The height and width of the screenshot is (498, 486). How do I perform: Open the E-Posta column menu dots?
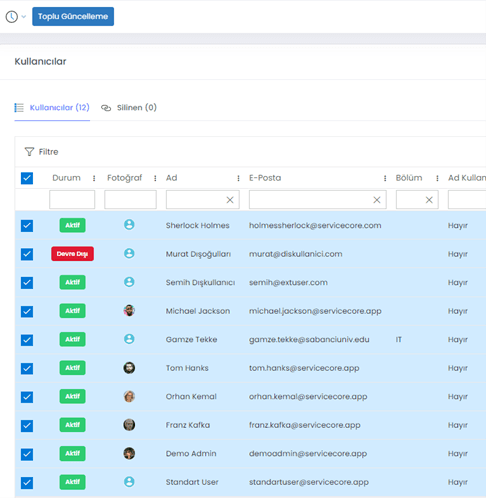pos(385,178)
